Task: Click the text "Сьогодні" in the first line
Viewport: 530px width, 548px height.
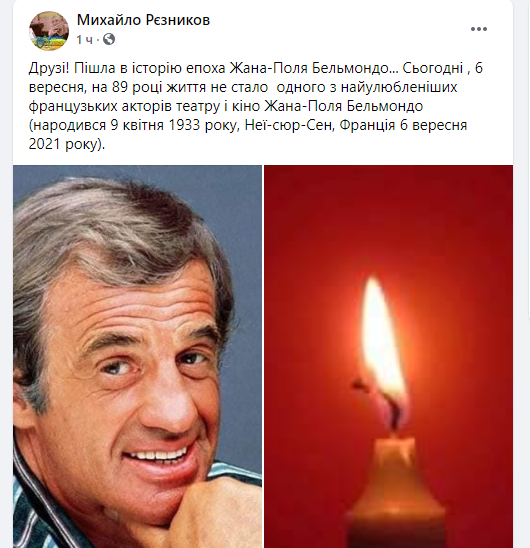Action: click(432, 68)
